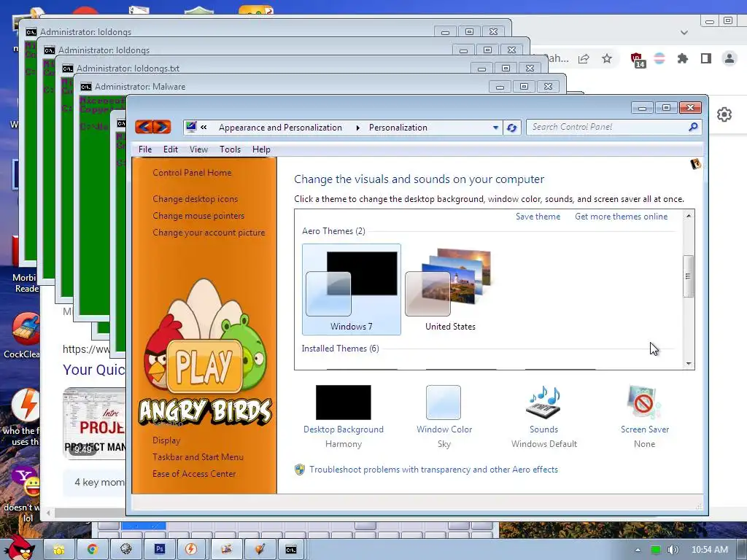The height and width of the screenshot is (560, 747).
Task: Open the Display link in sidebar
Action: click(166, 440)
